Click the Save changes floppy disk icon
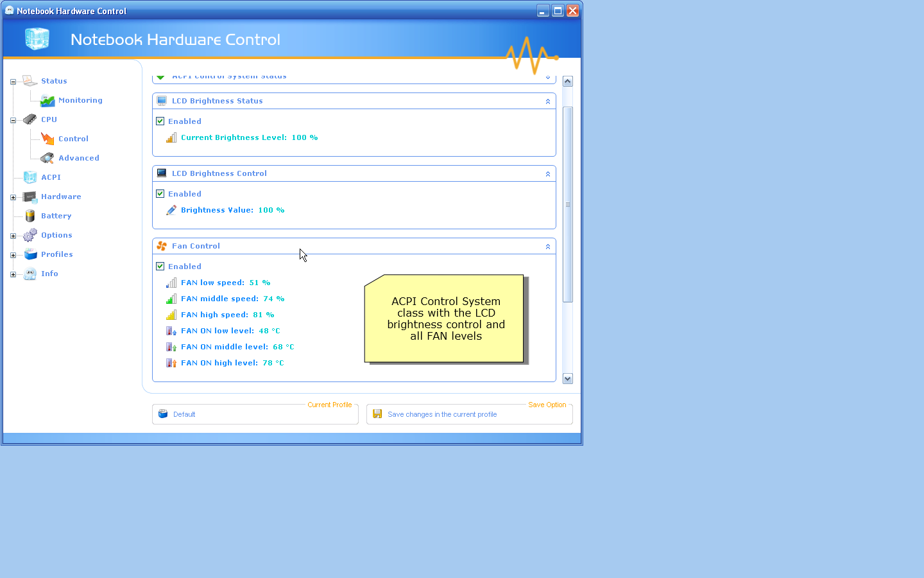Viewport: 924px width, 578px height. pyautogui.click(x=377, y=414)
